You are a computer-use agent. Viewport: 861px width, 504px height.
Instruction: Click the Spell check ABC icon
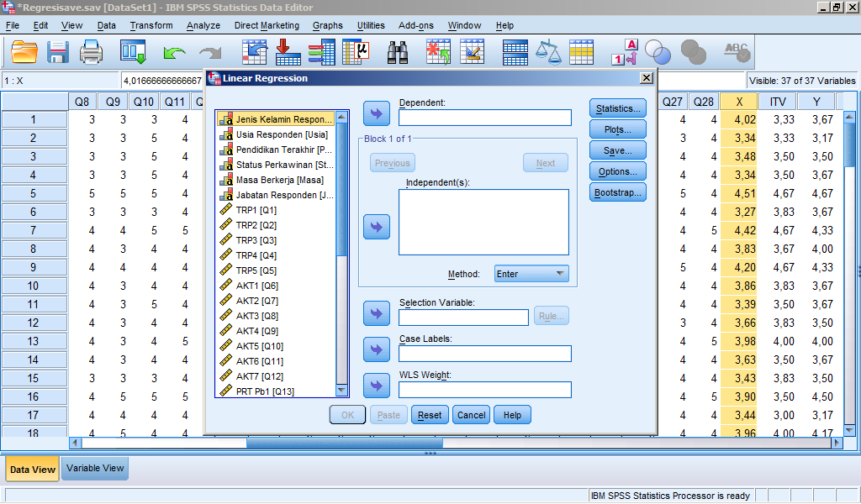pos(737,53)
